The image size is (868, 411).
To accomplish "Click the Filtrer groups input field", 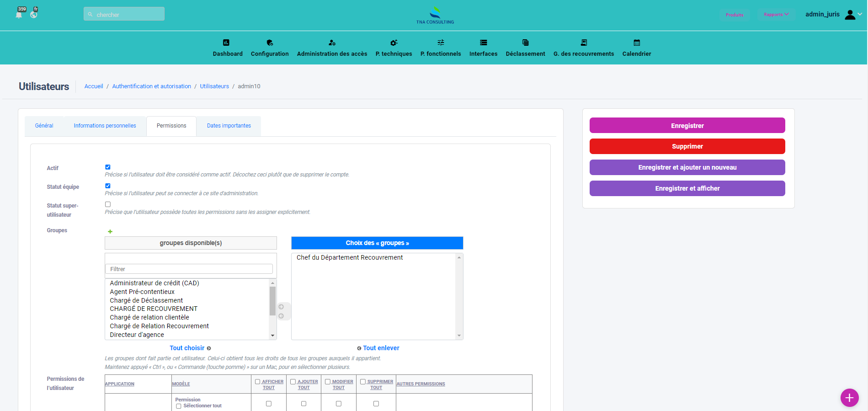I will tap(189, 269).
